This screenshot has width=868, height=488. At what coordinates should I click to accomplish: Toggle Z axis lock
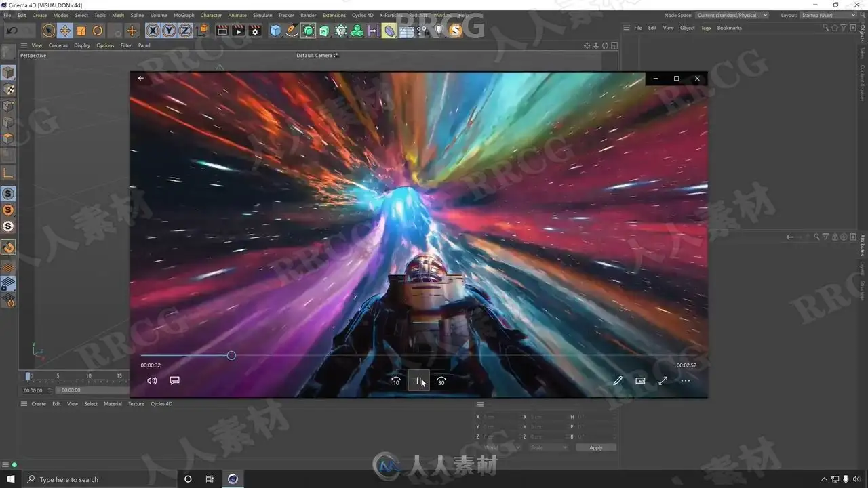tap(185, 30)
